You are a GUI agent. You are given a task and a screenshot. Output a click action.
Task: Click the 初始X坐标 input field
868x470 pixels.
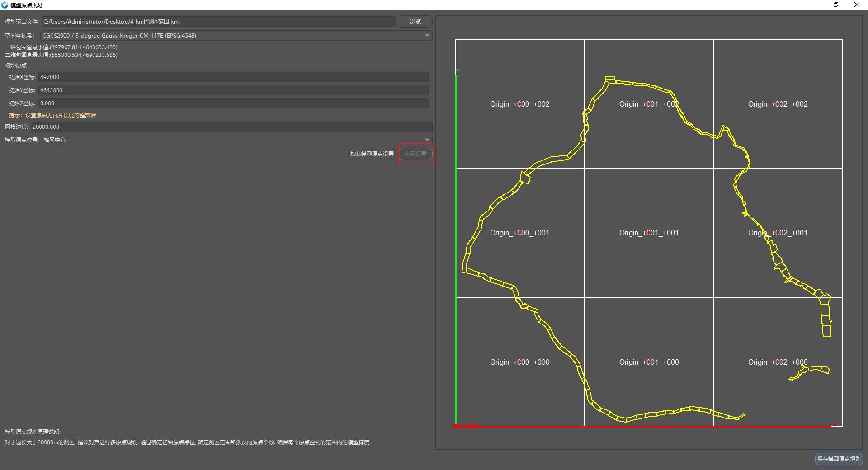point(233,77)
